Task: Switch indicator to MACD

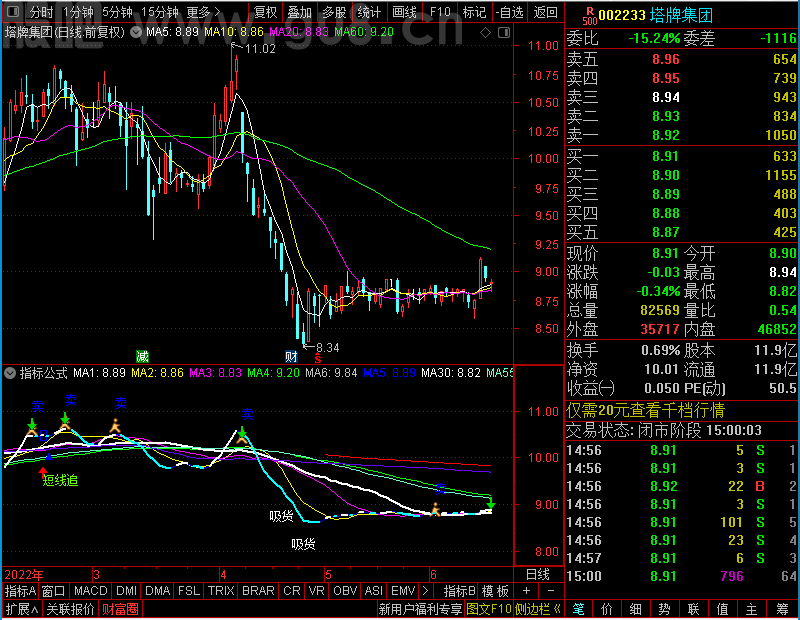Action: tap(90, 591)
